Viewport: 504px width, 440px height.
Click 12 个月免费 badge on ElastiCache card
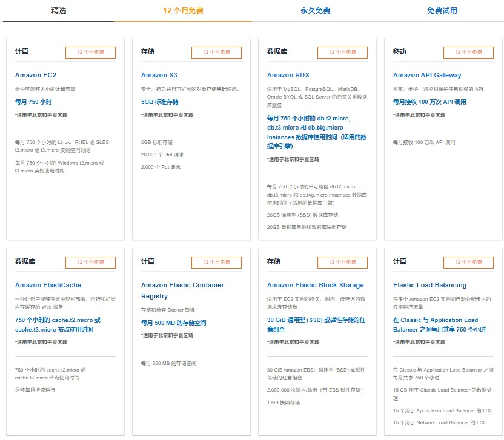(x=90, y=263)
